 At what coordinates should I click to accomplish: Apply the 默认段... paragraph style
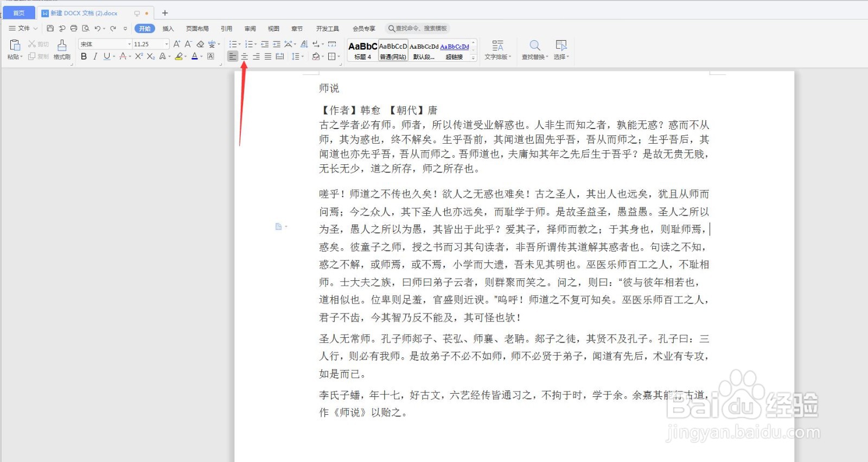pyautogui.click(x=424, y=50)
